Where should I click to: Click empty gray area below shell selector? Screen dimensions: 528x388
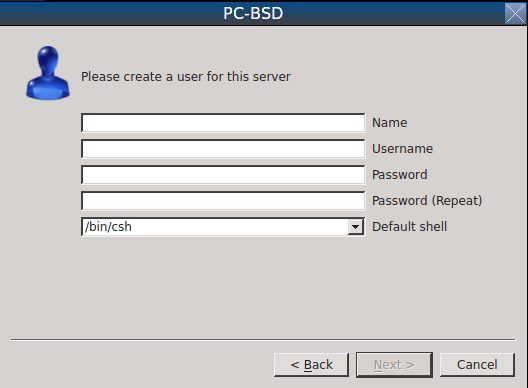tap(223, 286)
